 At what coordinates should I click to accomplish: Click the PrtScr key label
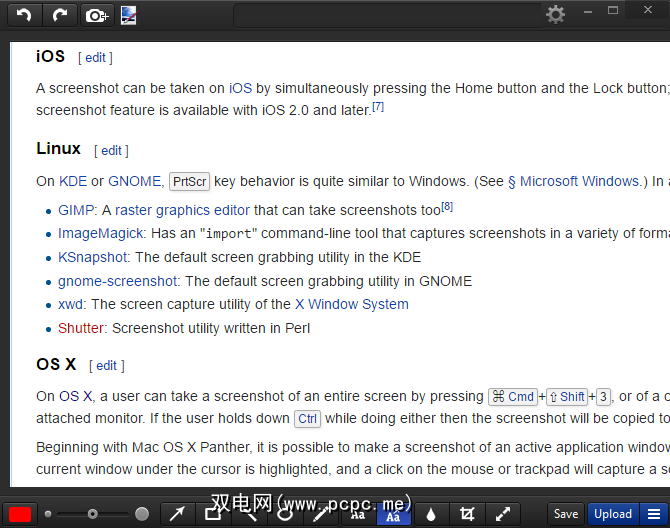click(x=190, y=182)
